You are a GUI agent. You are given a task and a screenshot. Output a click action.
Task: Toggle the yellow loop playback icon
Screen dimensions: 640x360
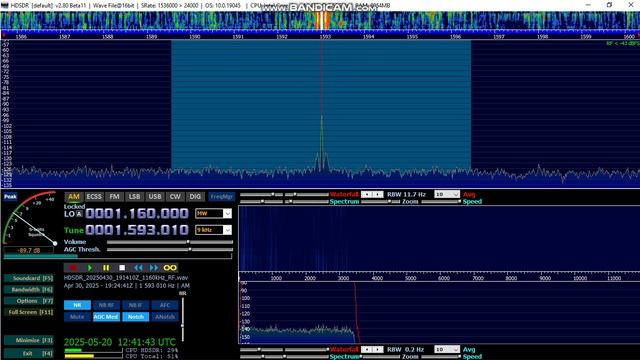170,268
